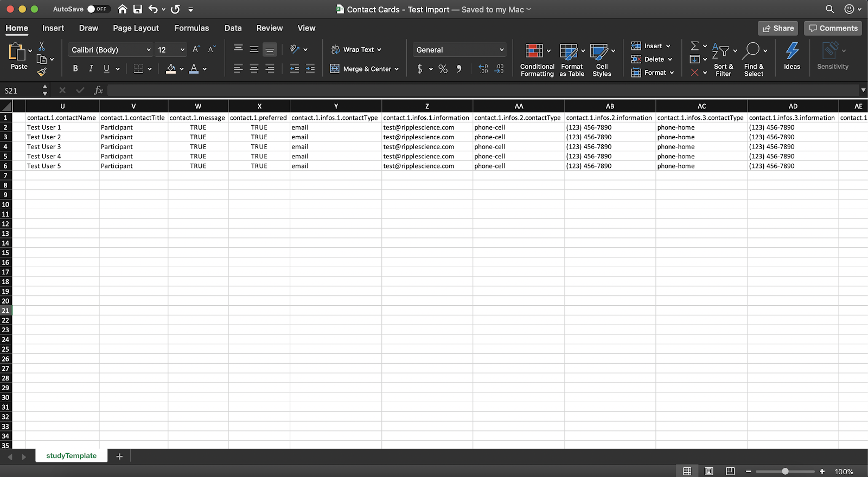This screenshot has width=868, height=477.
Task: Expand the General number format dropdown
Action: (x=501, y=50)
